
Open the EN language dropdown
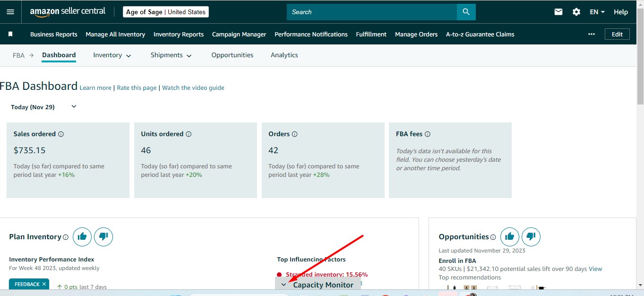click(x=597, y=12)
